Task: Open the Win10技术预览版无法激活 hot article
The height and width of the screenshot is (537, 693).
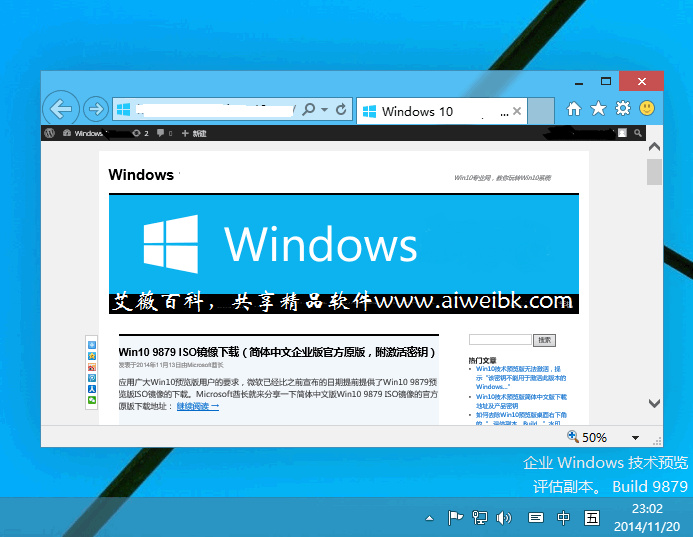Action: pos(521,377)
